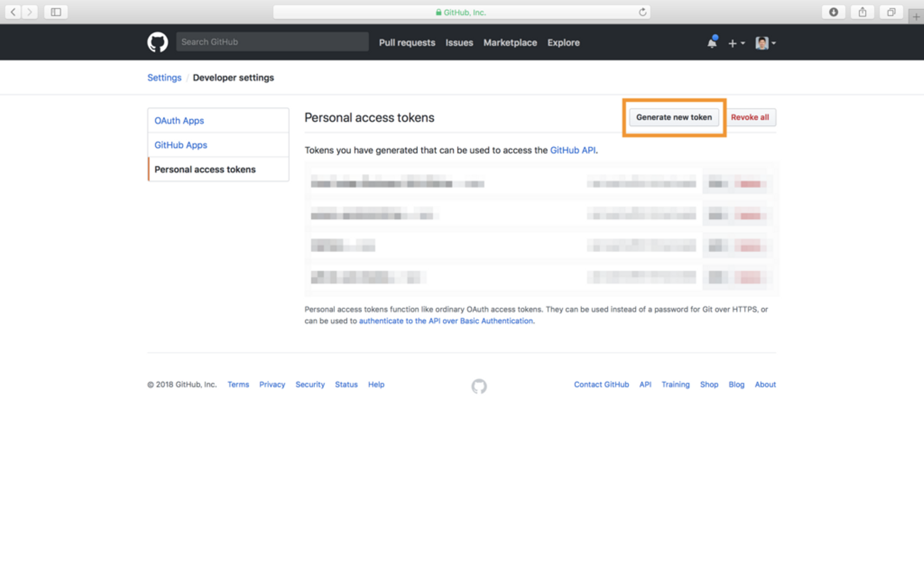Toggle Safari sidebar button

(56, 12)
